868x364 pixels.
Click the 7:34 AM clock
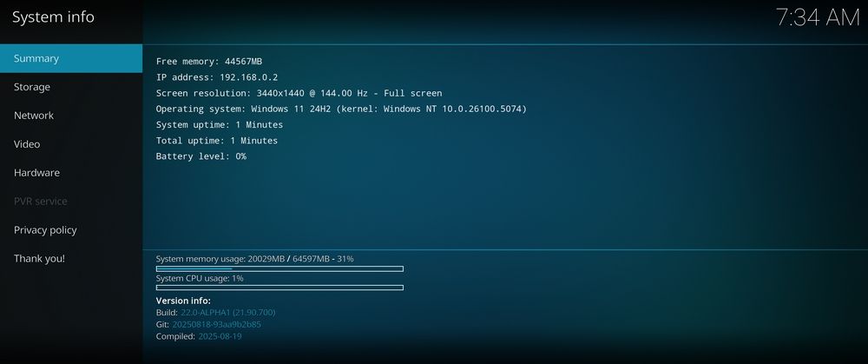pyautogui.click(x=818, y=17)
